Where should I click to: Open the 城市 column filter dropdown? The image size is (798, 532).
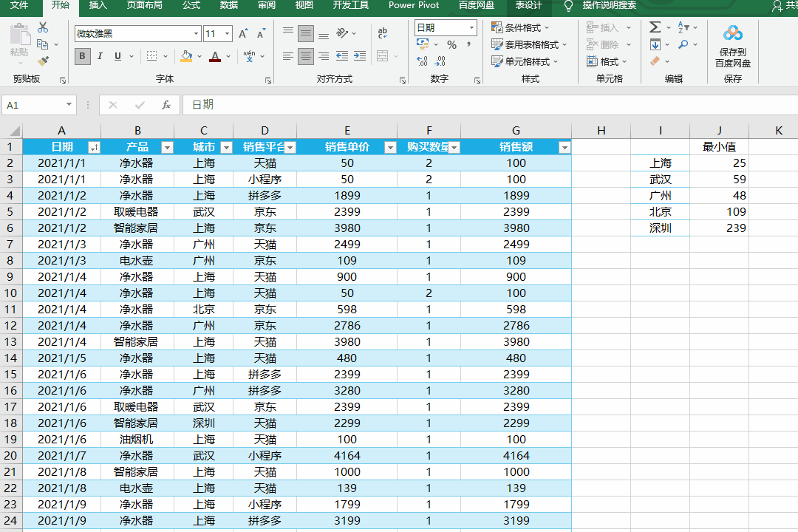pos(226,148)
